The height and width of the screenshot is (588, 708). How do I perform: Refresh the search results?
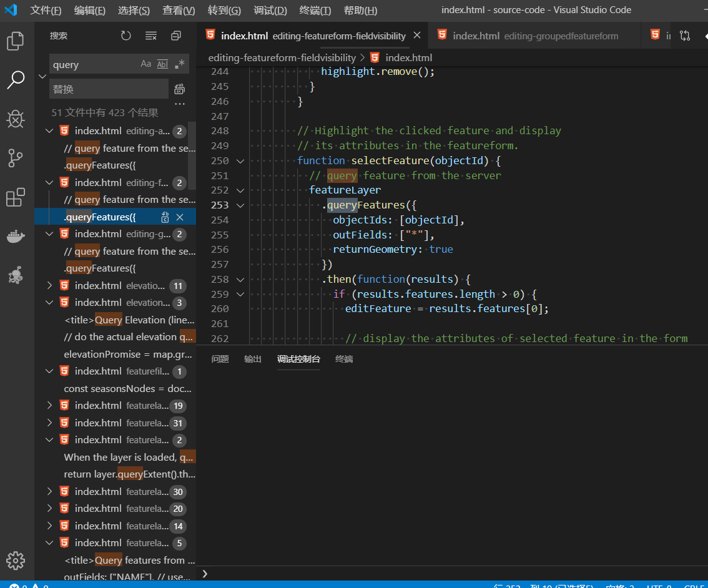126,36
